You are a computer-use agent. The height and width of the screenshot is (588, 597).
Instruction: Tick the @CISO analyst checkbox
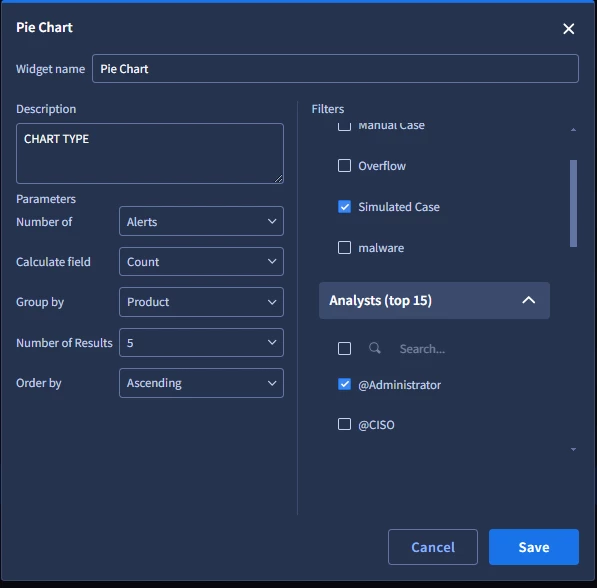pos(344,424)
